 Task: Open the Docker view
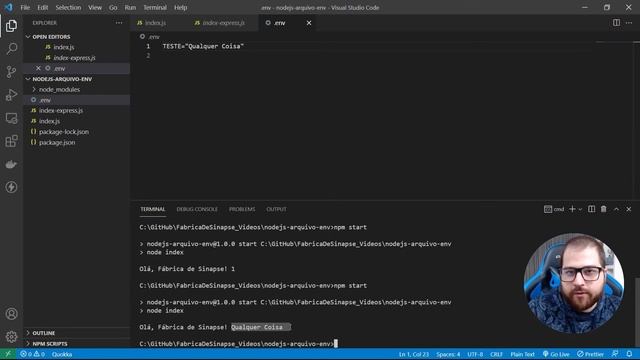(x=11, y=164)
